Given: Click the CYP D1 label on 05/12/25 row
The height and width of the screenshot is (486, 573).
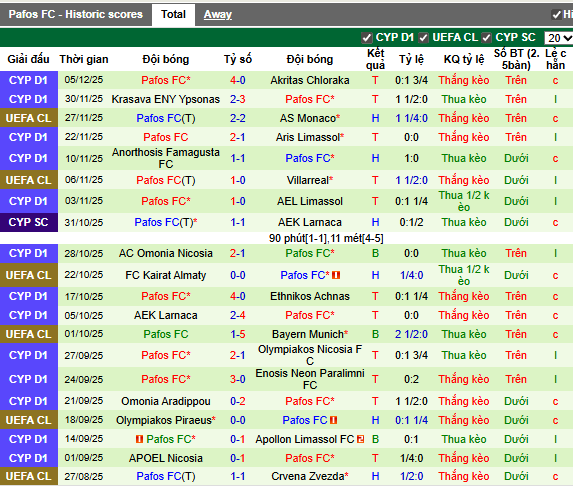Looking at the screenshot, I should [x=29, y=80].
